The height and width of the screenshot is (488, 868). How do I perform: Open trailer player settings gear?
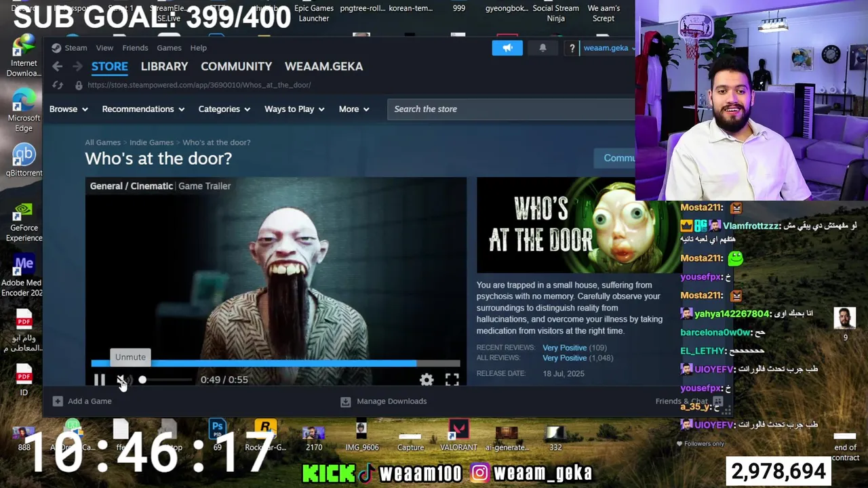(x=427, y=380)
